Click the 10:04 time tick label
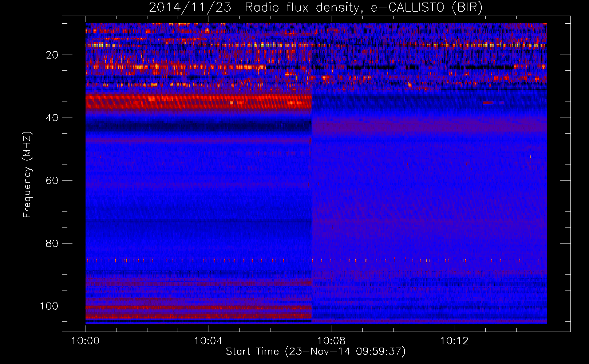This screenshot has width=589, height=364. tap(208, 341)
